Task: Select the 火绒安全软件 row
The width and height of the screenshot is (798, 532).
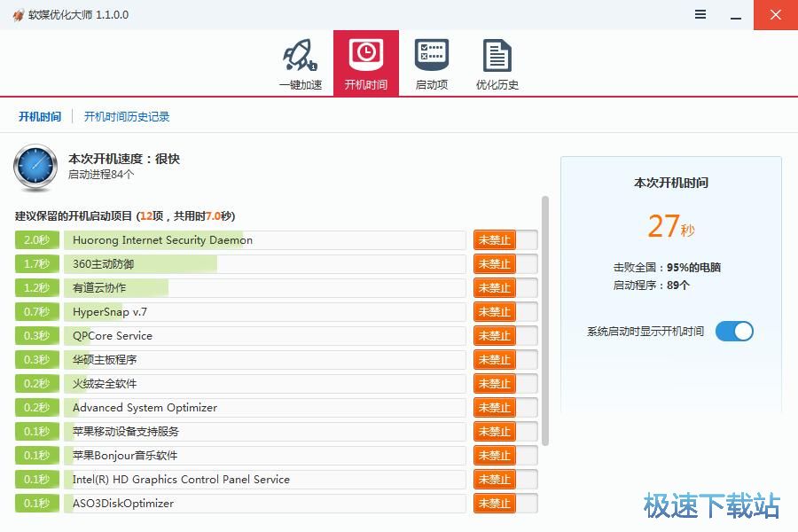Action: (x=264, y=383)
